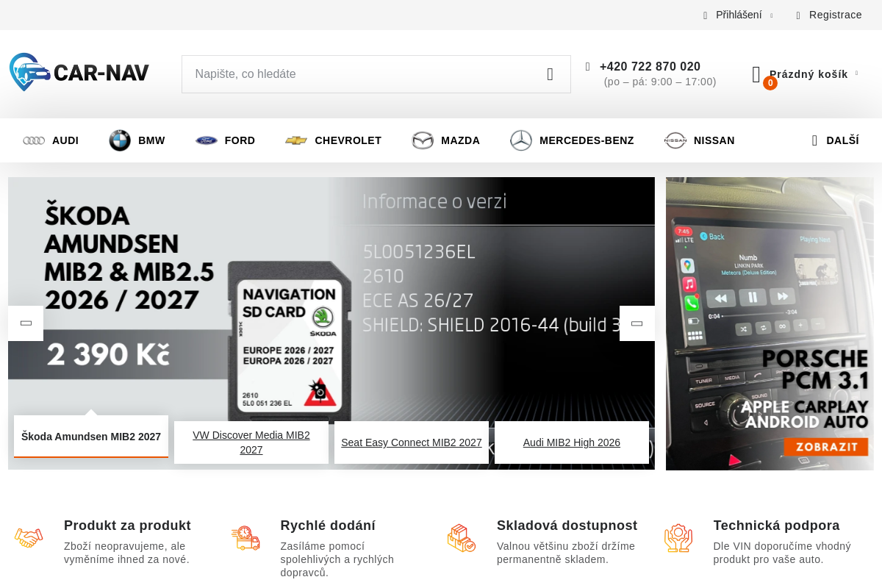Expand the Přihlášení dropdown arrow
This screenshot has width=882, height=588.
[x=771, y=15]
